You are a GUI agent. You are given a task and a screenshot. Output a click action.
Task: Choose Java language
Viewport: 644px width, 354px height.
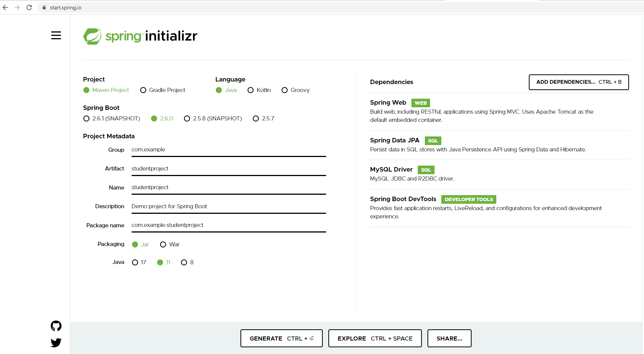click(x=226, y=90)
